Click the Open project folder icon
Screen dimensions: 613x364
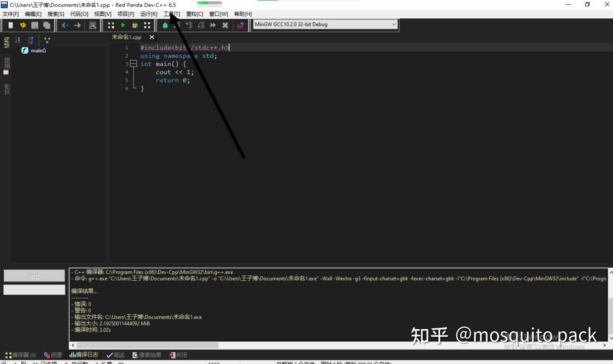(x=23, y=25)
